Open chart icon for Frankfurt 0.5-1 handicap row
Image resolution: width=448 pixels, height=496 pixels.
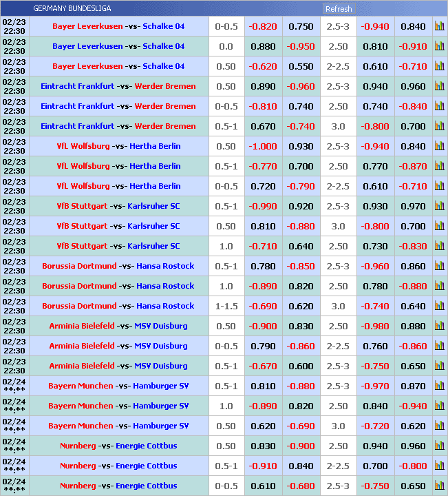coord(439,127)
